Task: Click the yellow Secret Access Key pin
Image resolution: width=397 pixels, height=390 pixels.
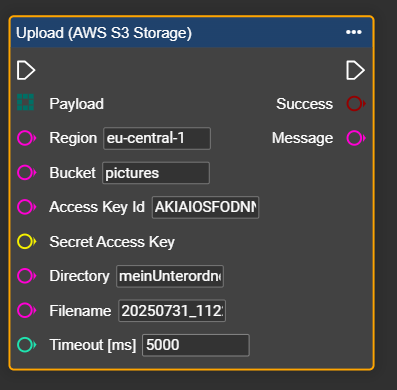Action: (x=27, y=241)
